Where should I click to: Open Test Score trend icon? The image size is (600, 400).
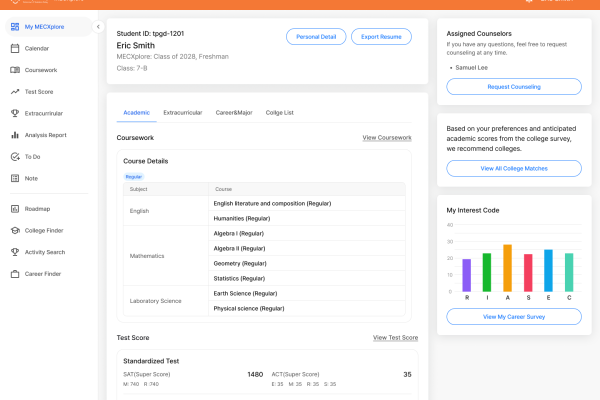[15, 92]
